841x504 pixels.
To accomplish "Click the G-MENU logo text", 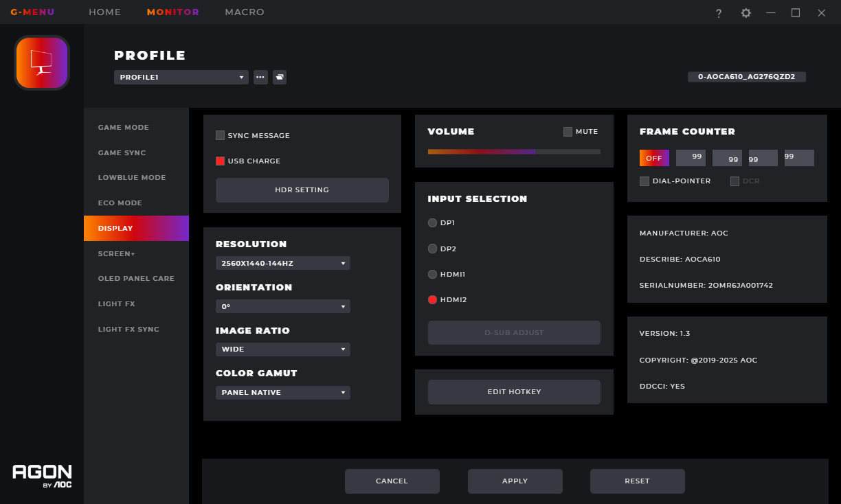I will (x=32, y=12).
